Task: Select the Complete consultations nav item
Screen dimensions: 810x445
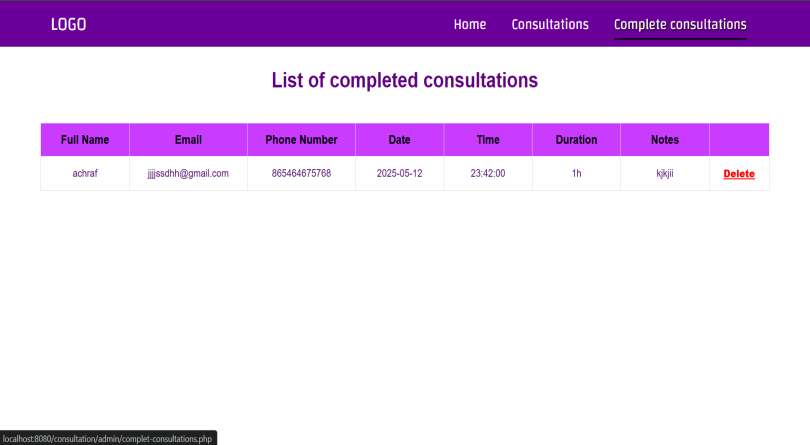Action: click(x=679, y=24)
